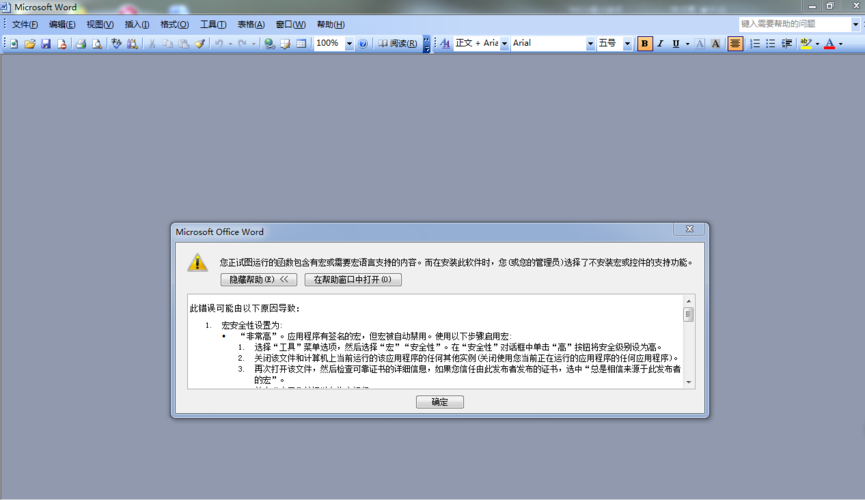
Task: Open the 窗口(W) menu
Action: (291, 24)
